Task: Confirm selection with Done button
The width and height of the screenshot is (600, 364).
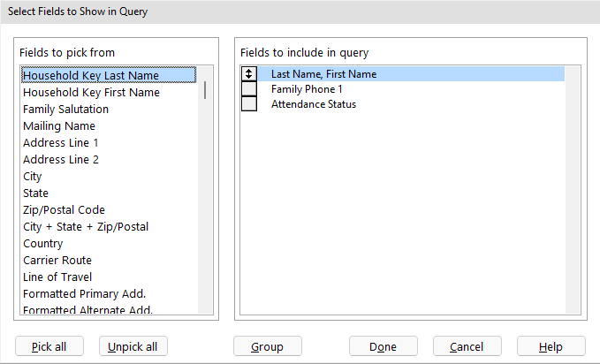Action: coord(383,346)
